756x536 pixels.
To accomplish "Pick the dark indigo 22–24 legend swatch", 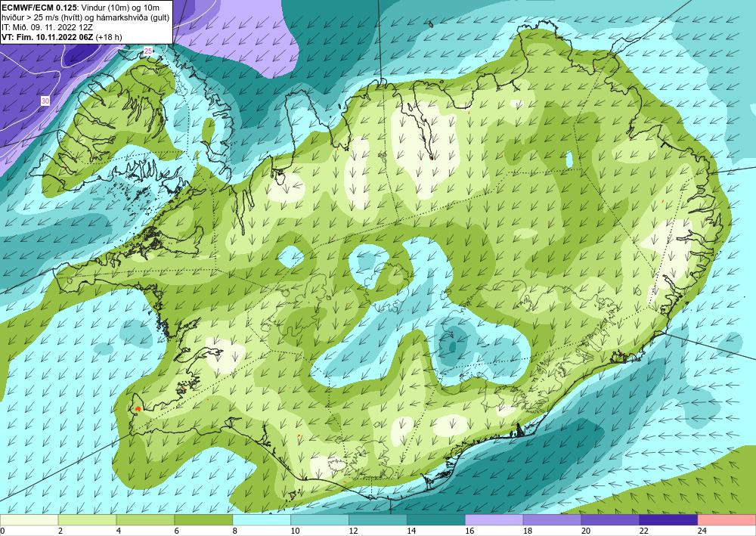I will 669,520.
